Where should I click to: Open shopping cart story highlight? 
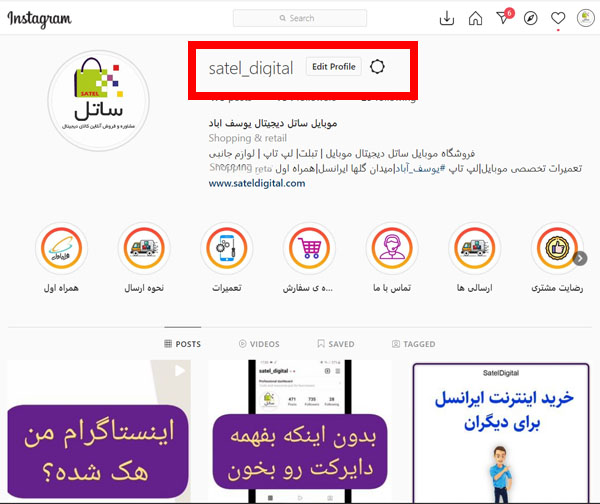[309, 248]
